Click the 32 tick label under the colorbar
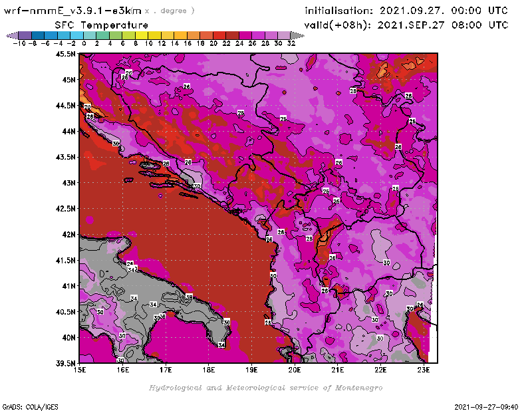 pyautogui.click(x=291, y=43)
